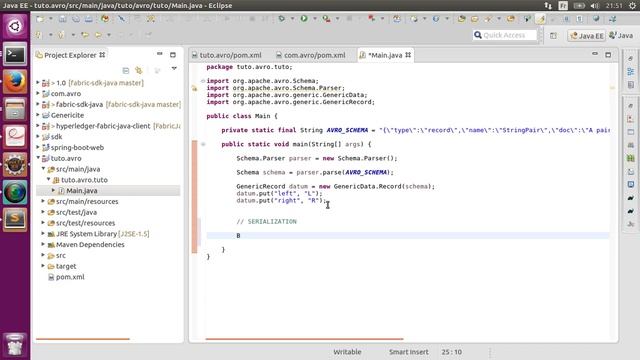
Task: Select the Generícite project
Action: (67, 115)
